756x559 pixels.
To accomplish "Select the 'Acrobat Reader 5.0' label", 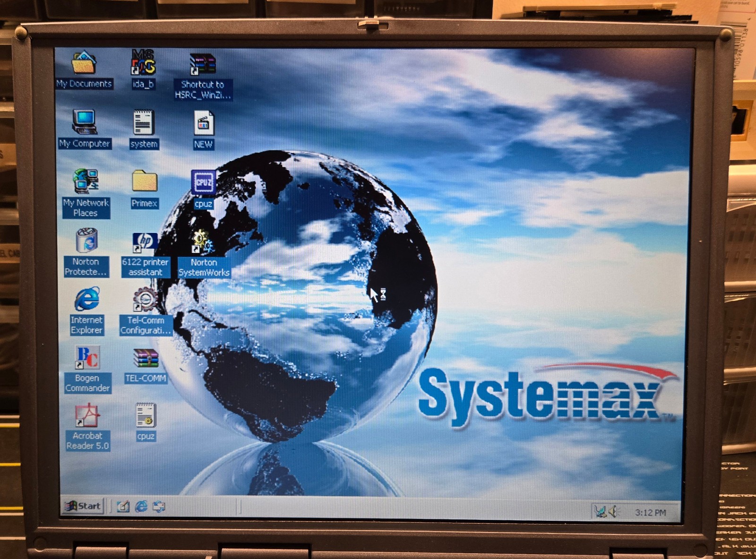I will pos(87,441).
